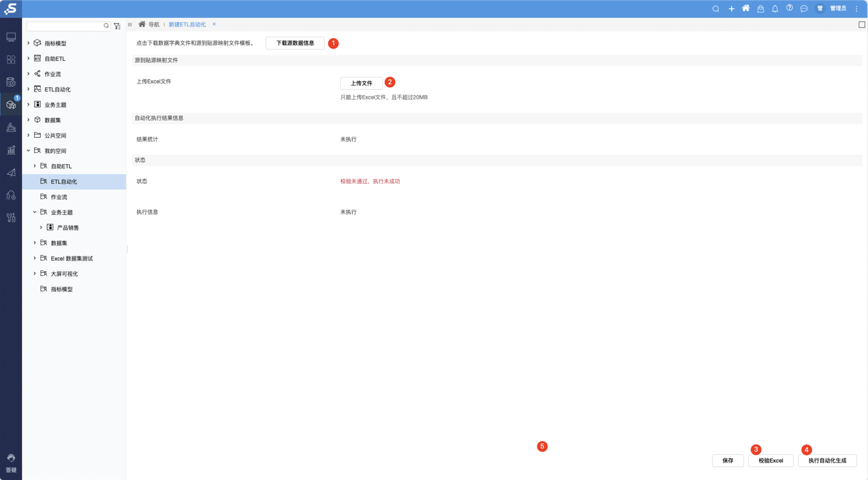The width and height of the screenshot is (868, 480).
Task: Click the help question mark icon
Action: tap(789, 8)
